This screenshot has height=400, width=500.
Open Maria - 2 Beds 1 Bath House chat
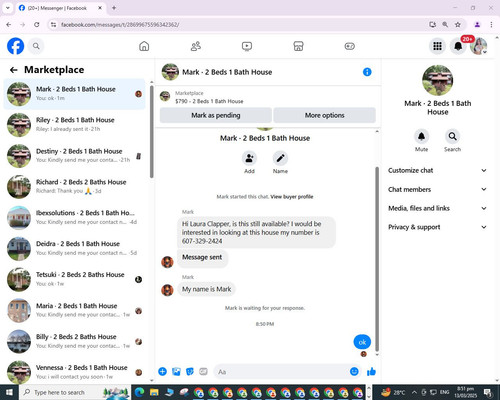pos(74,310)
